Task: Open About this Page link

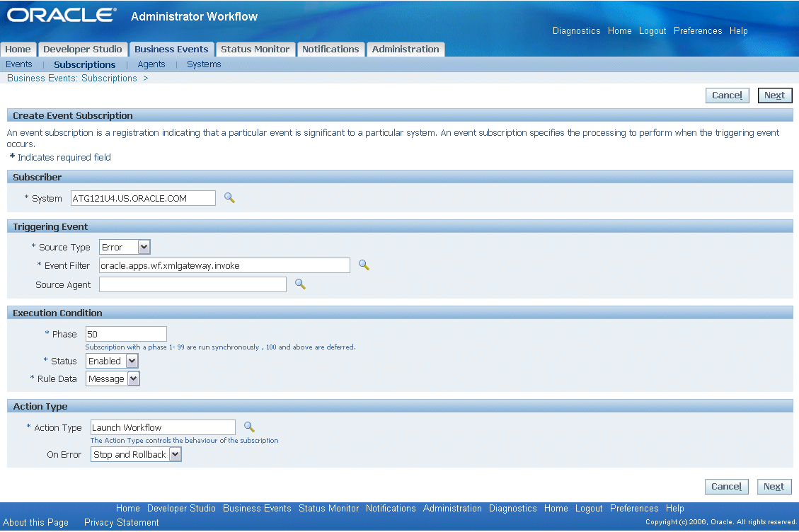Action: [x=35, y=522]
